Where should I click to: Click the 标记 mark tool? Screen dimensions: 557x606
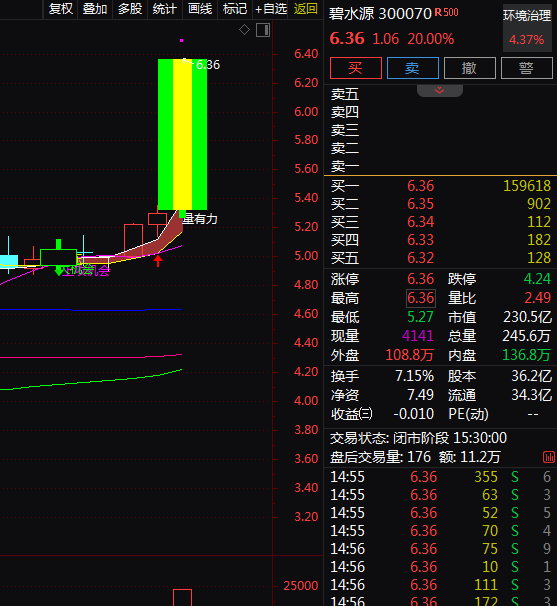click(235, 9)
